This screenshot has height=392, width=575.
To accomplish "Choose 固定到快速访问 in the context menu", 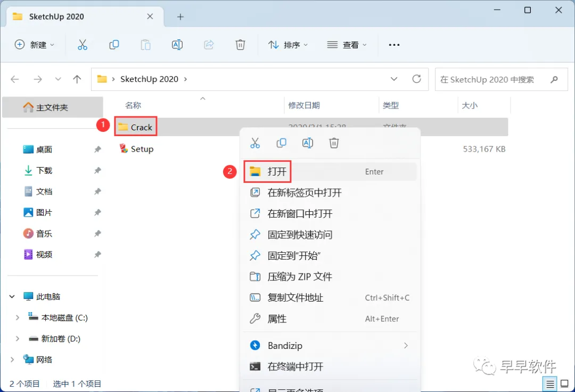I will [x=330, y=235].
